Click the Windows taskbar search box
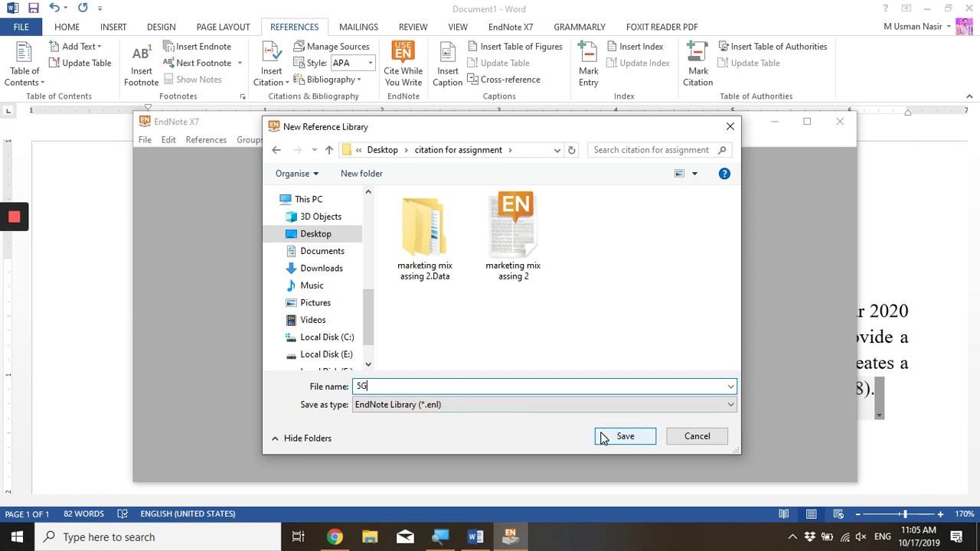The image size is (980, 551). tap(158, 536)
